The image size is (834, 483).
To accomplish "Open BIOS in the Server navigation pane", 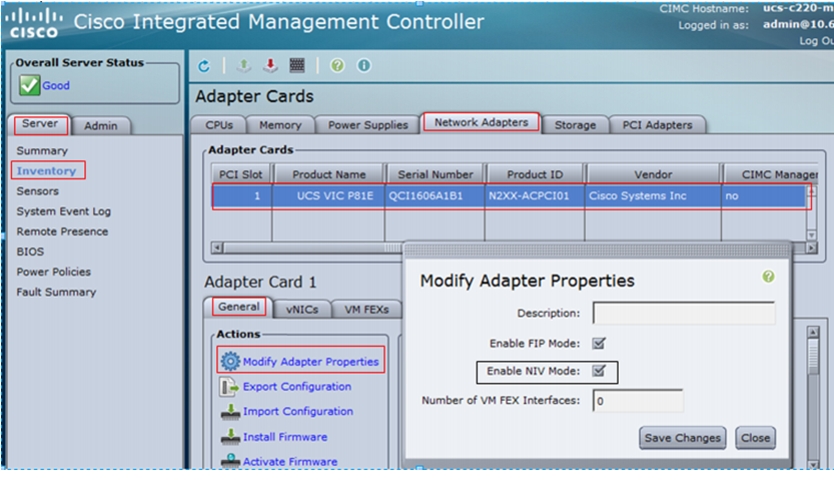I will tap(30, 252).
